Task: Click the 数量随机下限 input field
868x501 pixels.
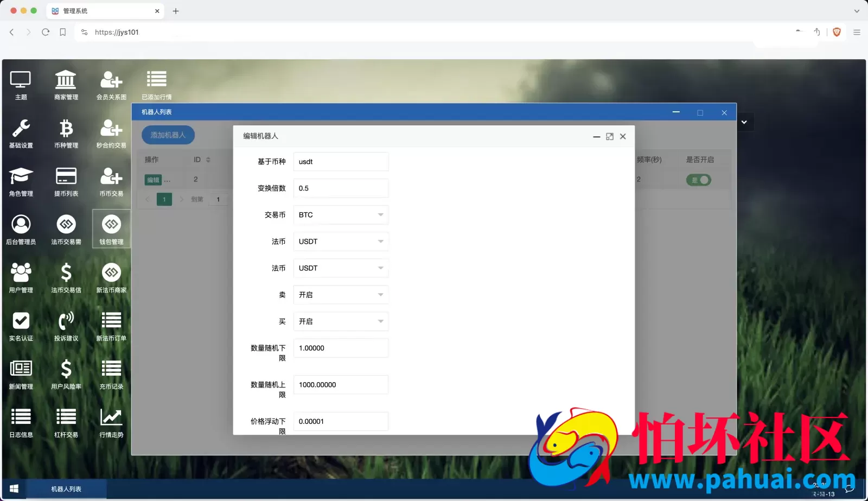Action: click(x=341, y=348)
